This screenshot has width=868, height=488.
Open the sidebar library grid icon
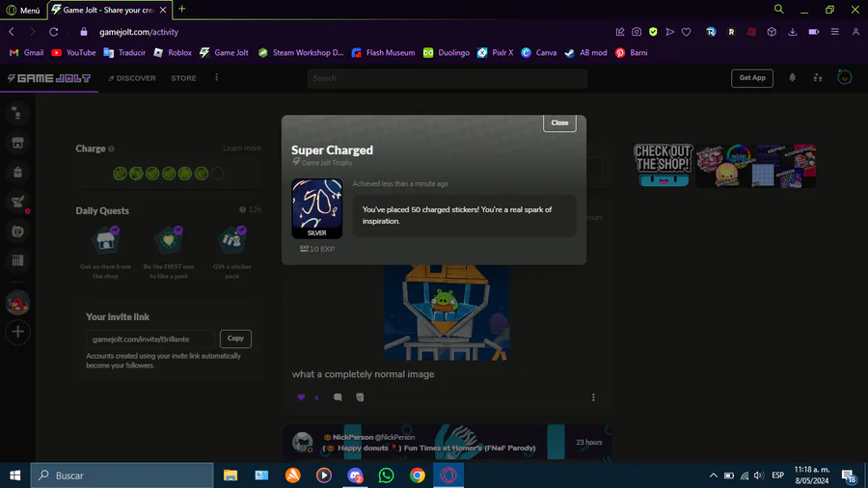(x=17, y=260)
